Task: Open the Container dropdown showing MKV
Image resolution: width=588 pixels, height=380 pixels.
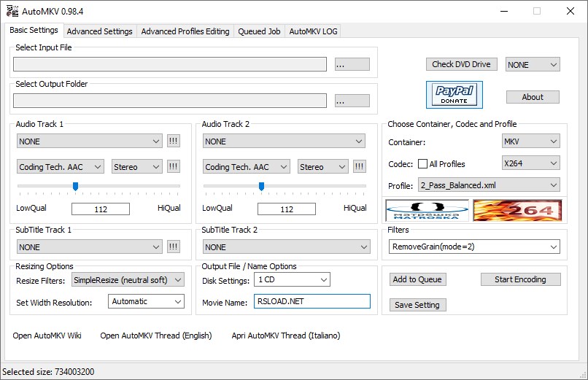Action: (x=530, y=141)
